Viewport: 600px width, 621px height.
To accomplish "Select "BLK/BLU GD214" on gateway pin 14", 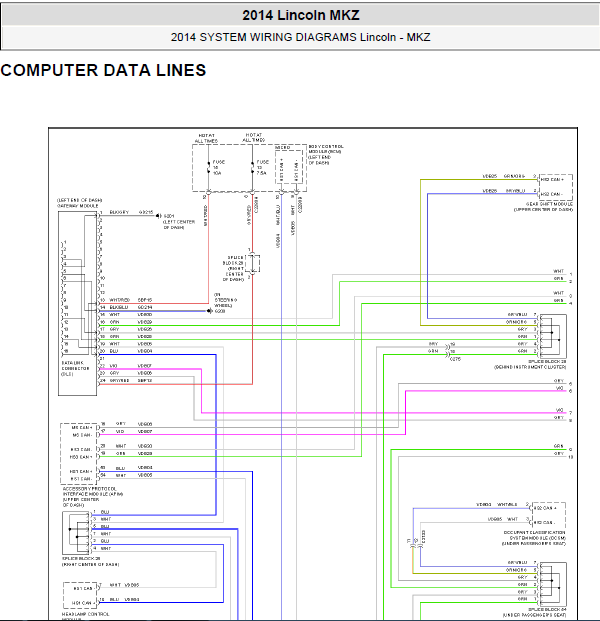I will pos(131,307).
